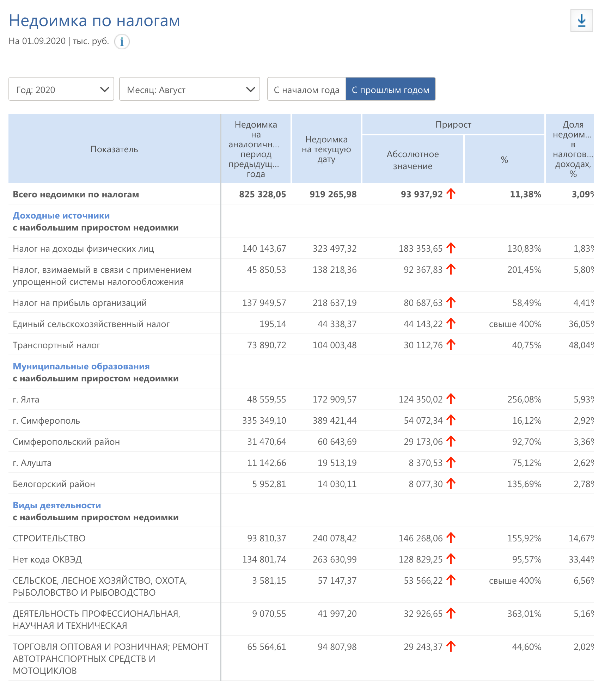Click the Абсолютное значение column header
Screen dimensions: 605x700
[x=412, y=160]
